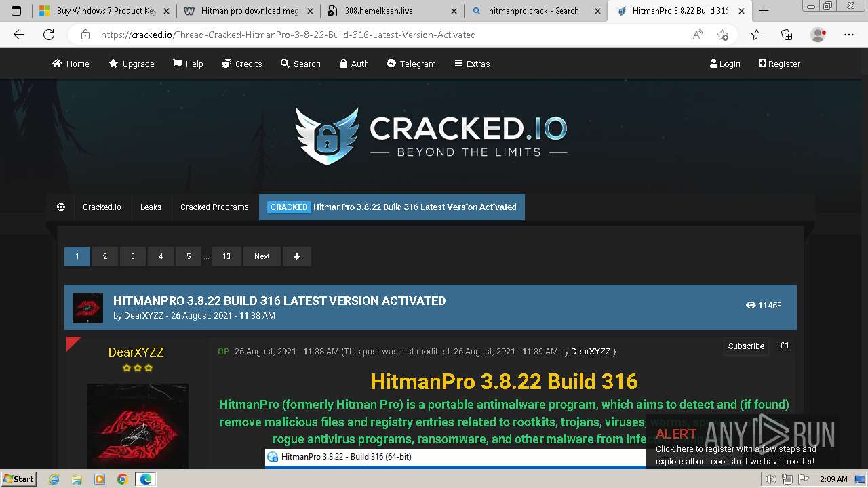Go to pagination page 2
The width and height of the screenshot is (868, 488).
(105, 256)
